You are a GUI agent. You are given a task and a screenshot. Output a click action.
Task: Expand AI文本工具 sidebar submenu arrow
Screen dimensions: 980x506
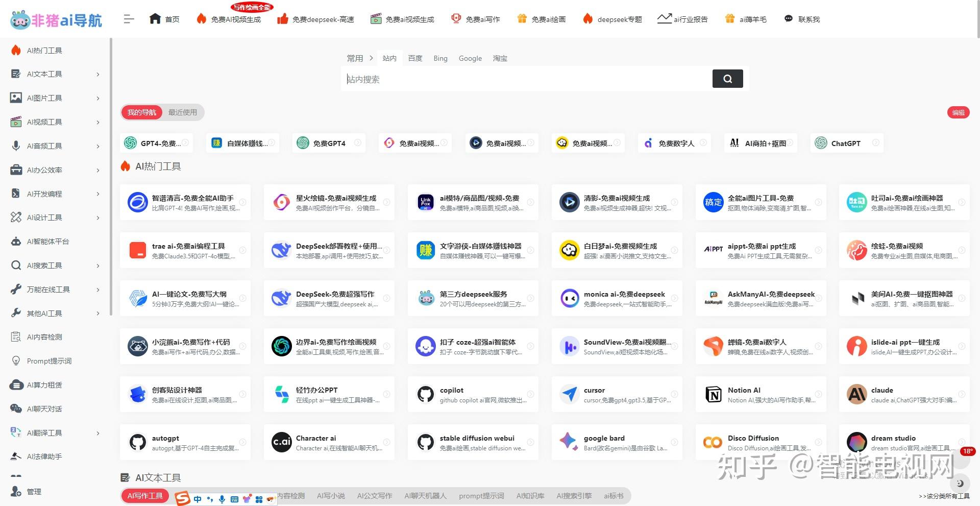(98, 75)
